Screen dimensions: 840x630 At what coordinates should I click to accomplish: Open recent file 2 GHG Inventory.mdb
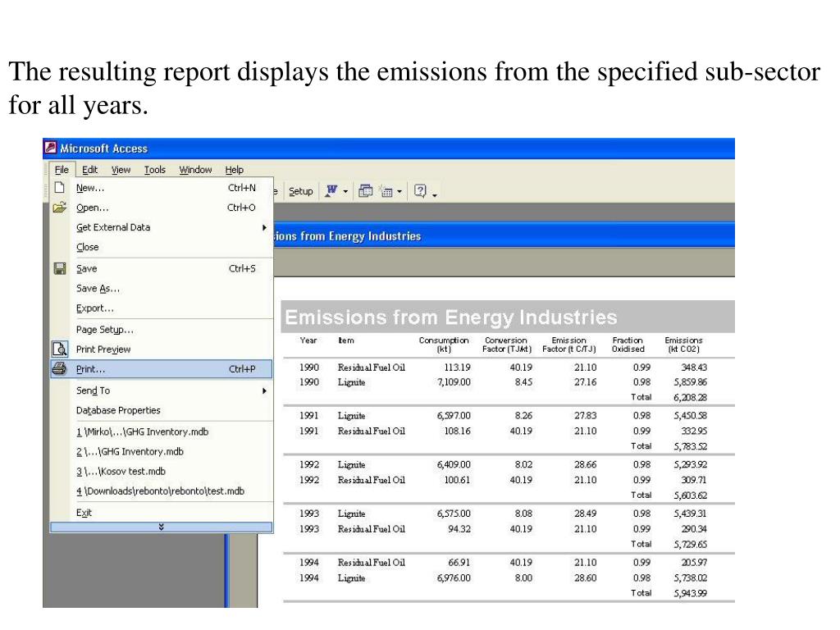pos(162,452)
